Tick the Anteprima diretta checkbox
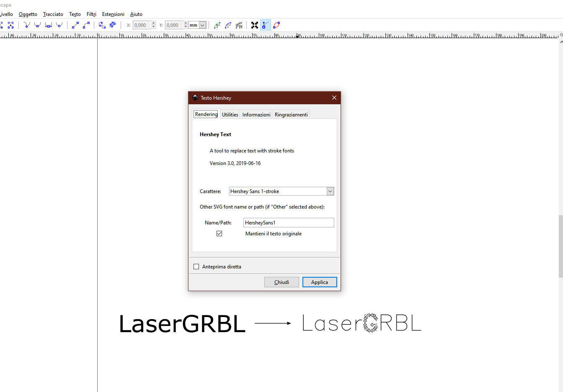This screenshot has width=563, height=392. [196, 267]
